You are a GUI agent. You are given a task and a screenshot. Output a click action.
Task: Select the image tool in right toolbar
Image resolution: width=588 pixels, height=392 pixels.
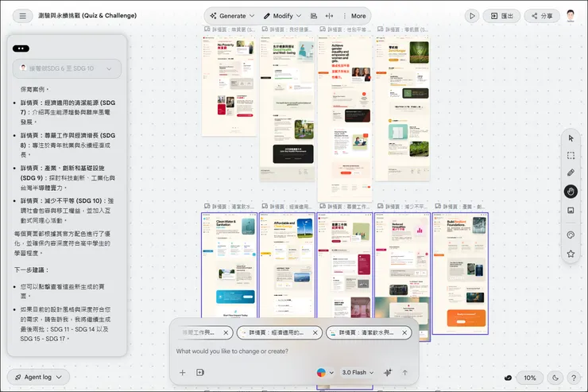571,211
